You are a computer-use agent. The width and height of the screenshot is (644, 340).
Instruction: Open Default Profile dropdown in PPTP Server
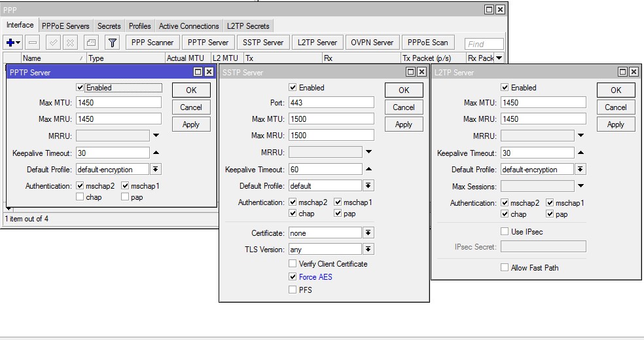tap(156, 170)
